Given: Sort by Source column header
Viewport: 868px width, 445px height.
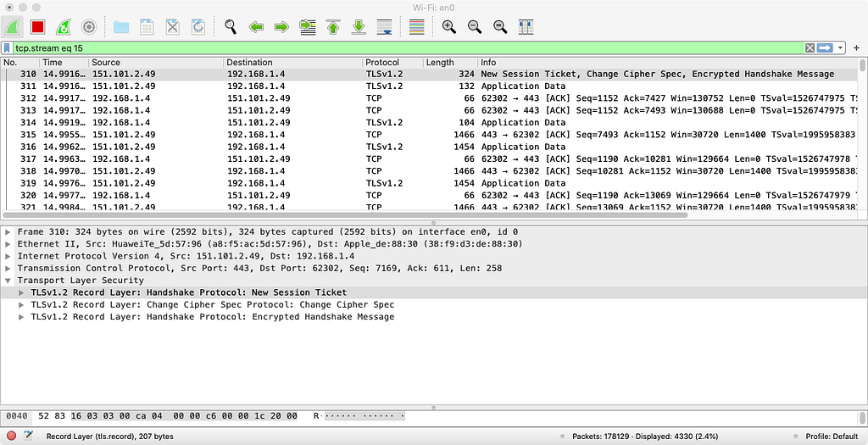Looking at the screenshot, I should coord(156,63).
